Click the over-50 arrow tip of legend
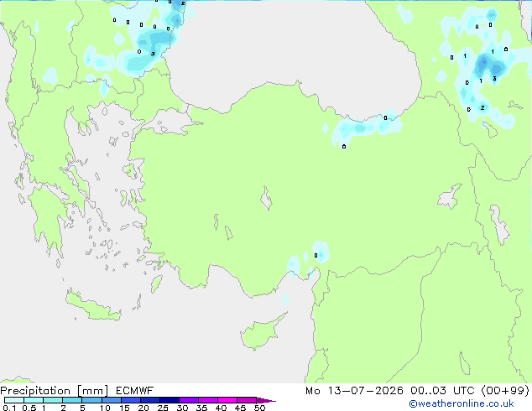The width and height of the screenshot is (532, 411). (266, 400)
